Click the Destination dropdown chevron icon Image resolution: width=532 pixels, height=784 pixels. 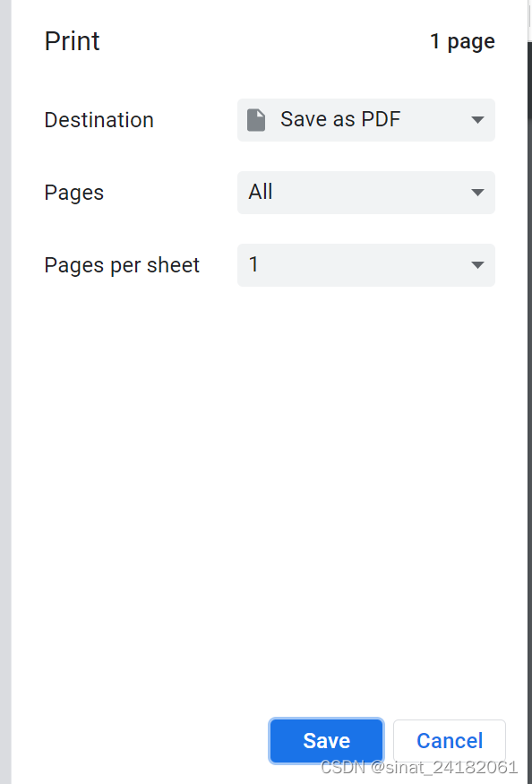click(x=477, y=119)
